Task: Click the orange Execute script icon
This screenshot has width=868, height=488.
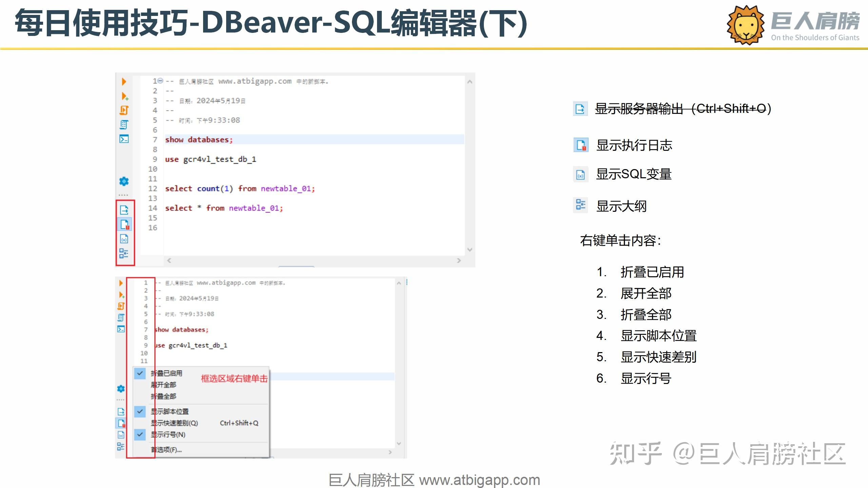Action: coord(124,110)
